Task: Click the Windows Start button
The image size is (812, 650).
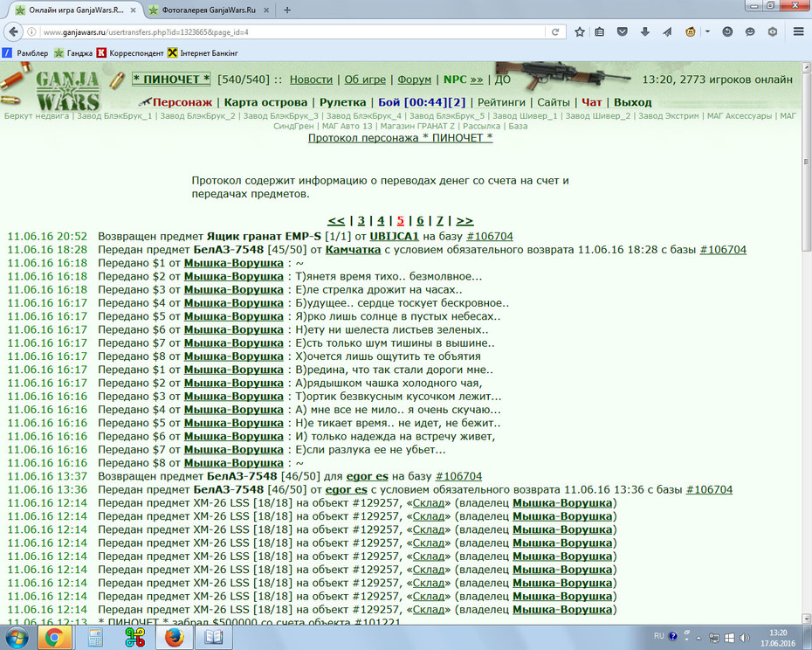Action: click(17, 637)
